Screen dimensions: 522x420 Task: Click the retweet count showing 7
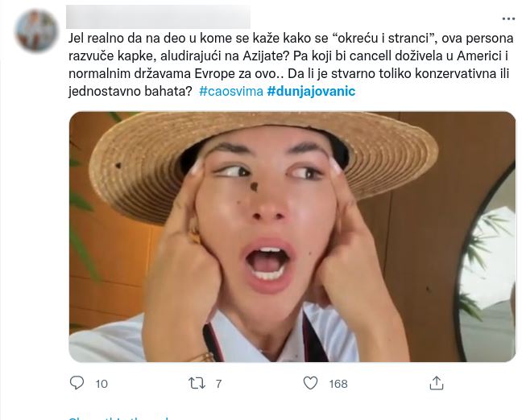(x=218, y=384)
